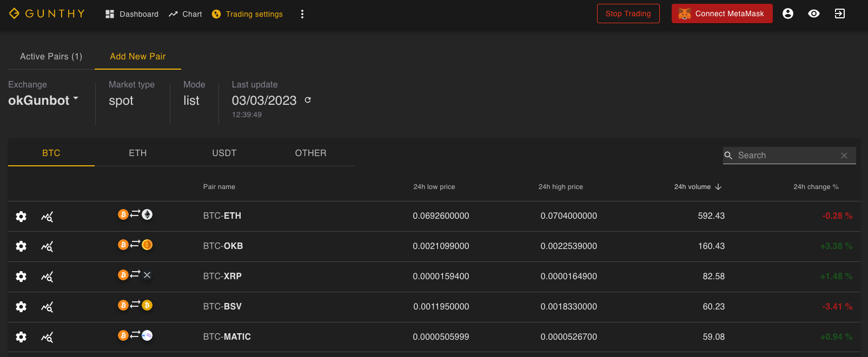Screen dimensions: 868x357
Task: View chart icon for BTC-OKB row
Action: tap(47, 247)
